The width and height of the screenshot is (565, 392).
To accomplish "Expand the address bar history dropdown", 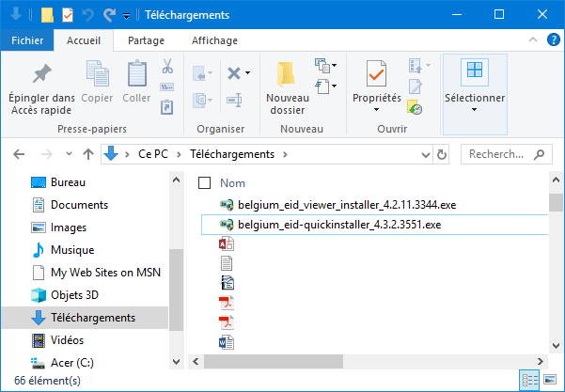I will pyautogui.click(x=425, y=154).
